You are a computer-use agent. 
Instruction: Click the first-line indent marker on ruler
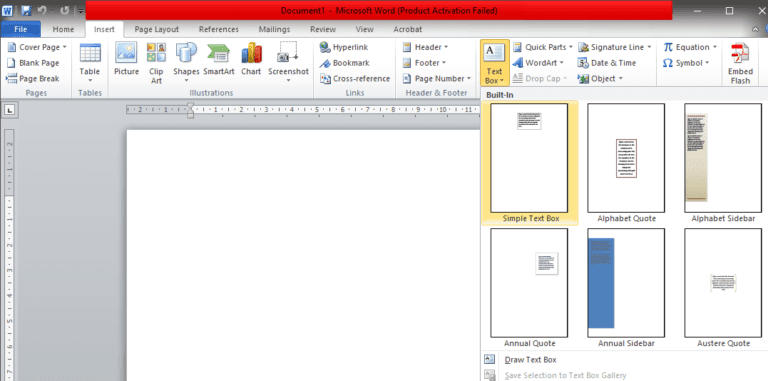click(191, 106)
